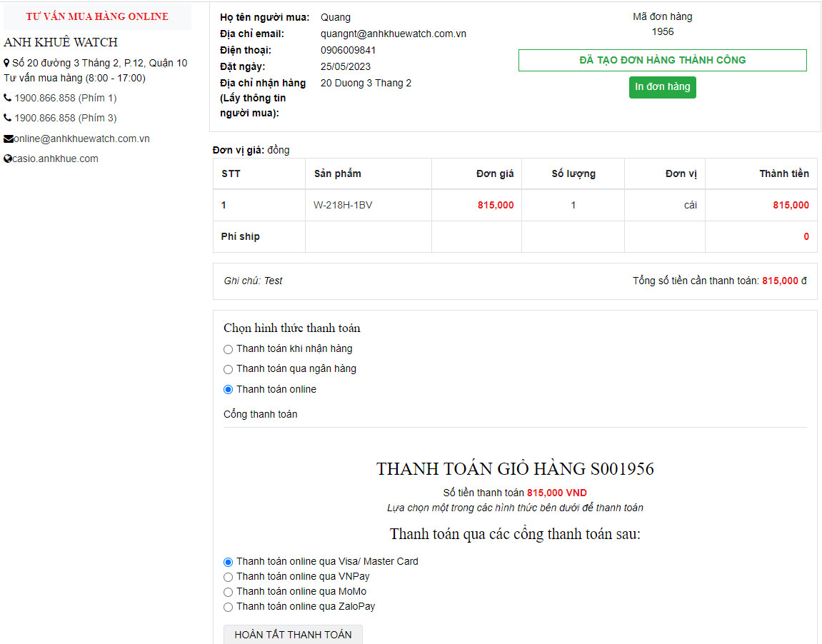This screenshot has height=644, width=822.
Task: Click HOÀN TẤT THANH TOÁN button
Action: click(293, 635)
